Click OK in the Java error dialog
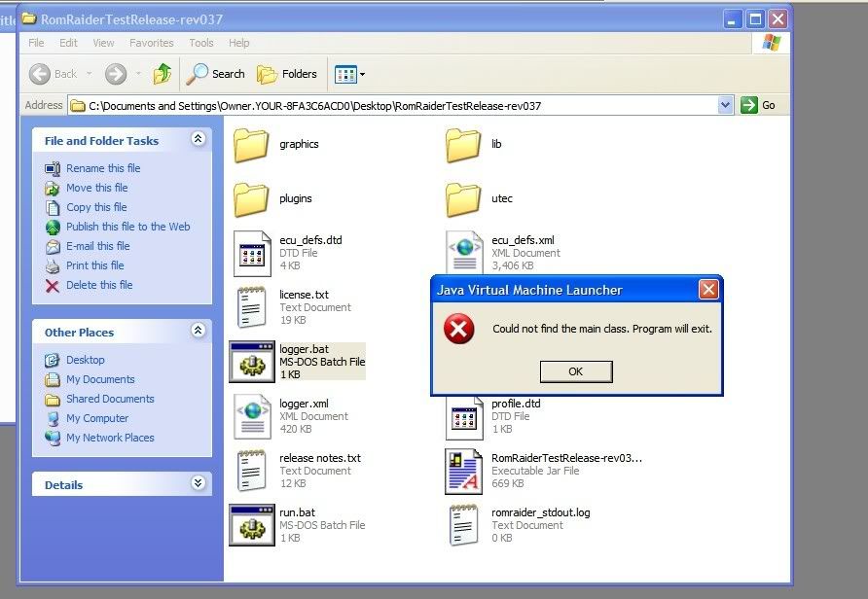The width and height of the screenshot is (868, 599). click(576, 371)
